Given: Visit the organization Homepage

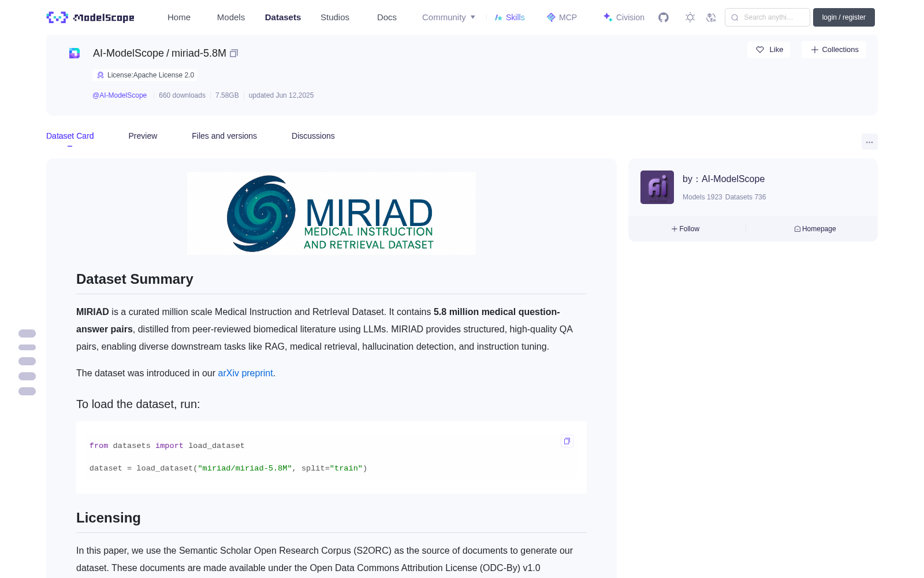Looking at the screenshot, I should [x=815, y=229].
